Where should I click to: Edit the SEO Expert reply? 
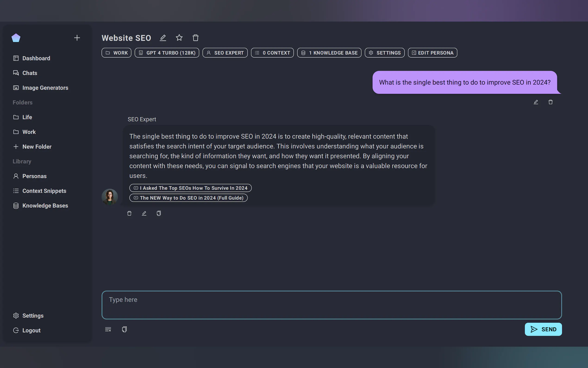(144, 213)
